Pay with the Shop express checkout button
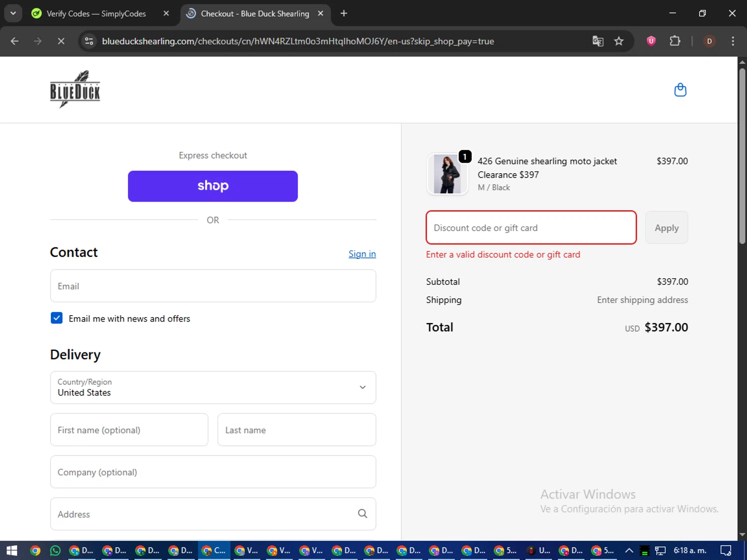The height and width of the screenshot is (560, 747). click(x=213, y=186)
